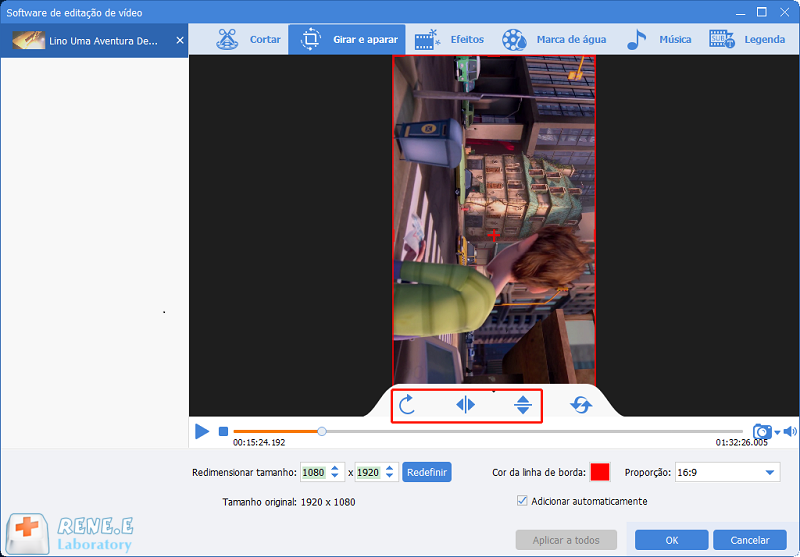Play the video preview
The height and width of the screenshot is (557, 800).
pos(202,432)
